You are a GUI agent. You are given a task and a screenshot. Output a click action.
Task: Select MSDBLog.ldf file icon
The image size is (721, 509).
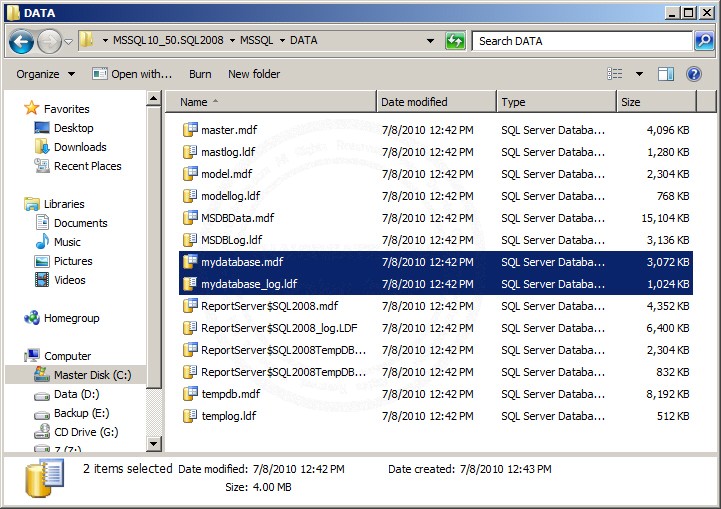(x=190, y=240)
